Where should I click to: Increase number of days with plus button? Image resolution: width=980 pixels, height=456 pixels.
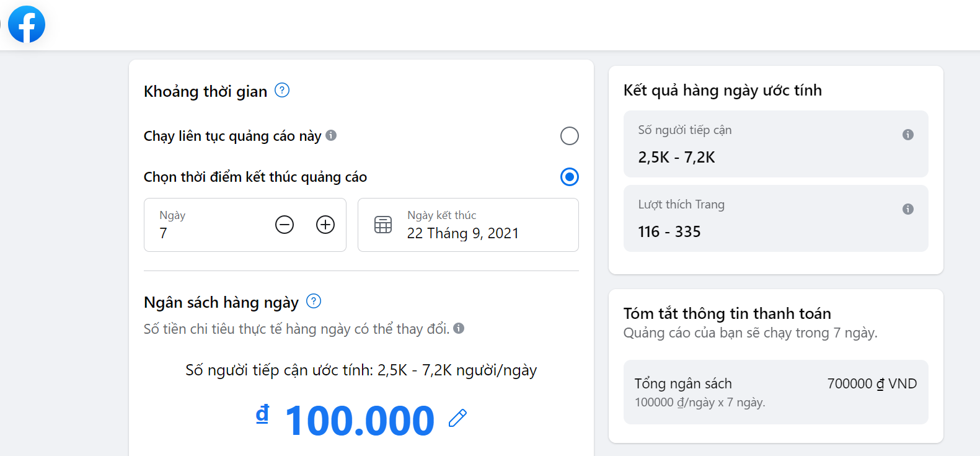[x=325, y=225]
